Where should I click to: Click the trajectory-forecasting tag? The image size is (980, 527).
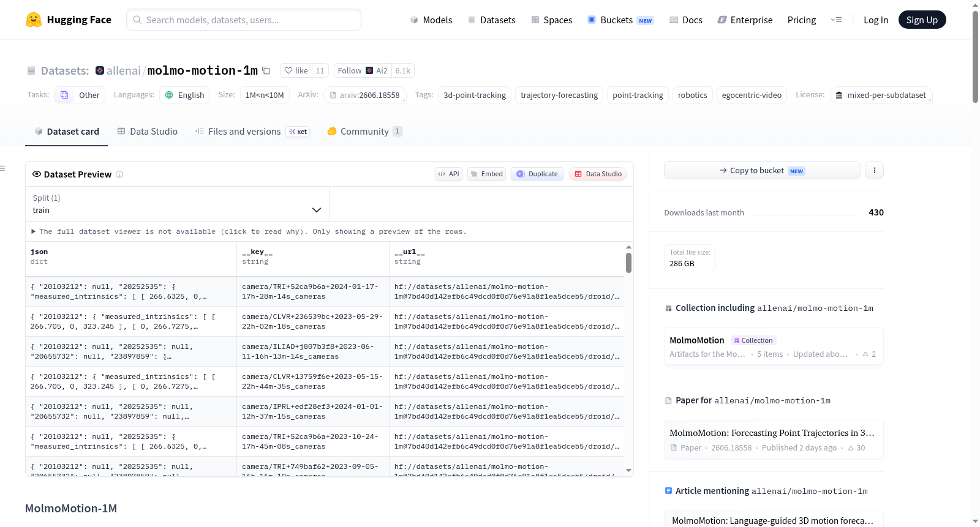tap(559, 95)
